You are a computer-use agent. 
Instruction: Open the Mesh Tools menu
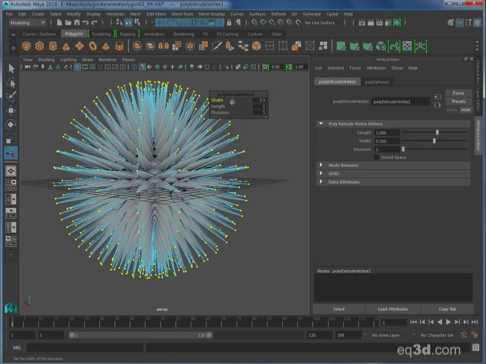[x=182, y=14]
